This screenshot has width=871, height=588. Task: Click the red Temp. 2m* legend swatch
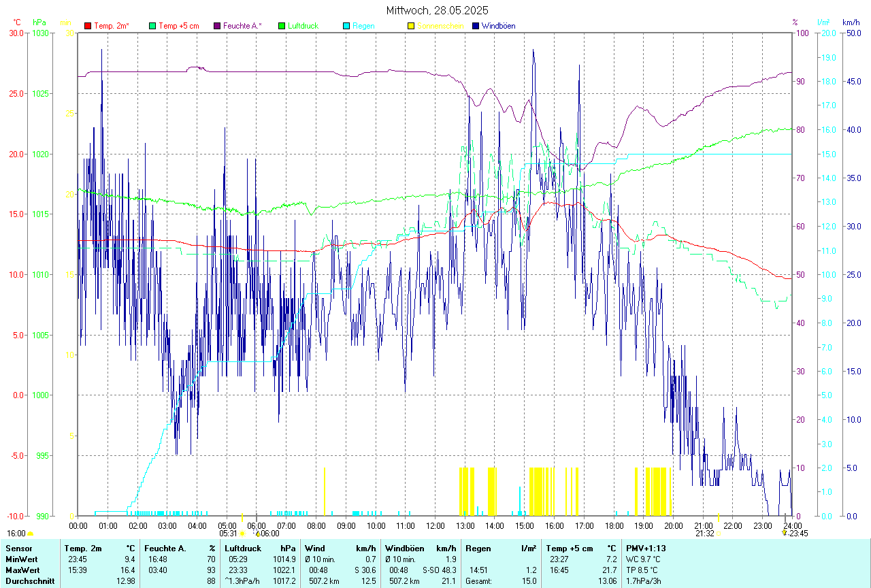click(88, 26)
